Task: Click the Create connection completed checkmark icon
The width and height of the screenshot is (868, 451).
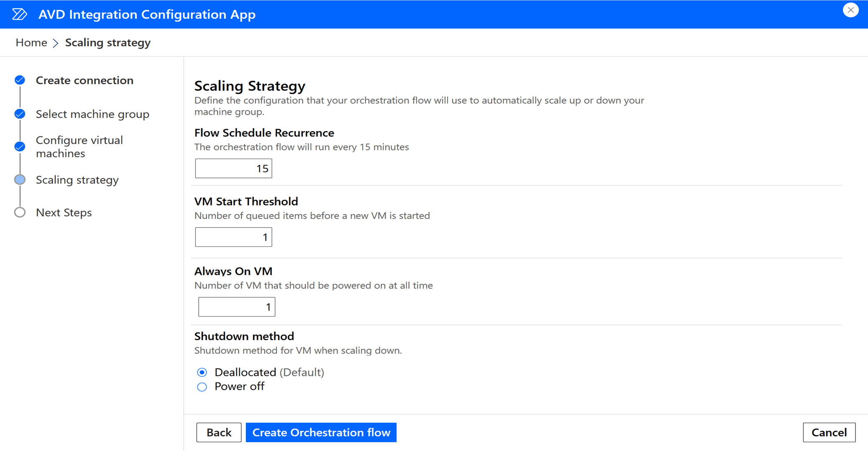Action: (20, 80)
